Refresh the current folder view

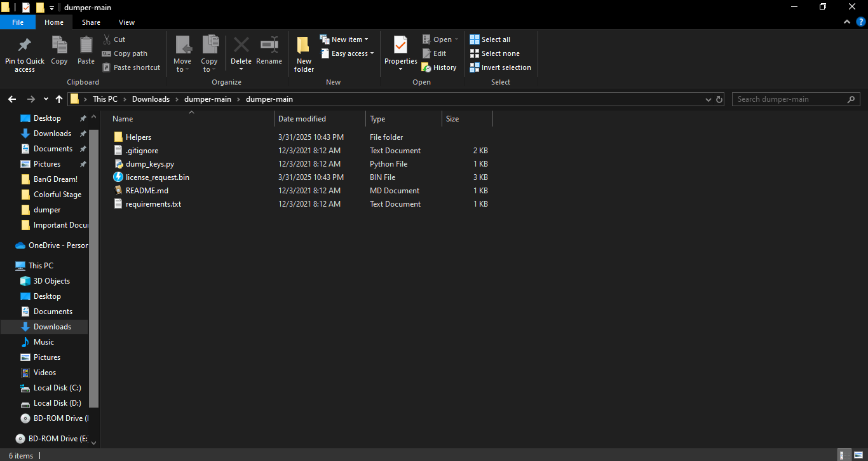[719, 100]
